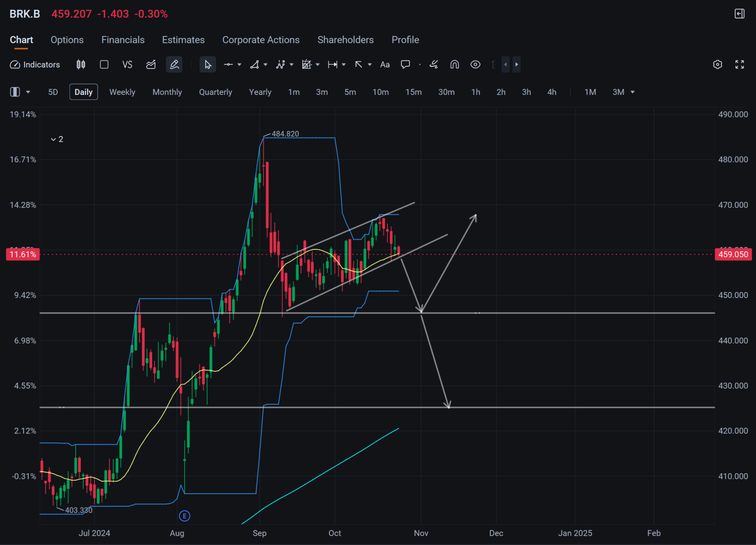Select the cursor pointer tool

(x=208, y=65)
